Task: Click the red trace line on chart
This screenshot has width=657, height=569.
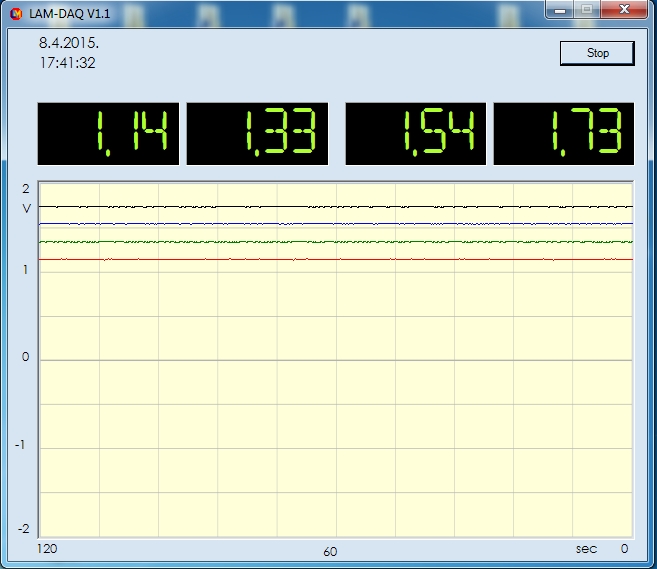Action: (335, 259)
